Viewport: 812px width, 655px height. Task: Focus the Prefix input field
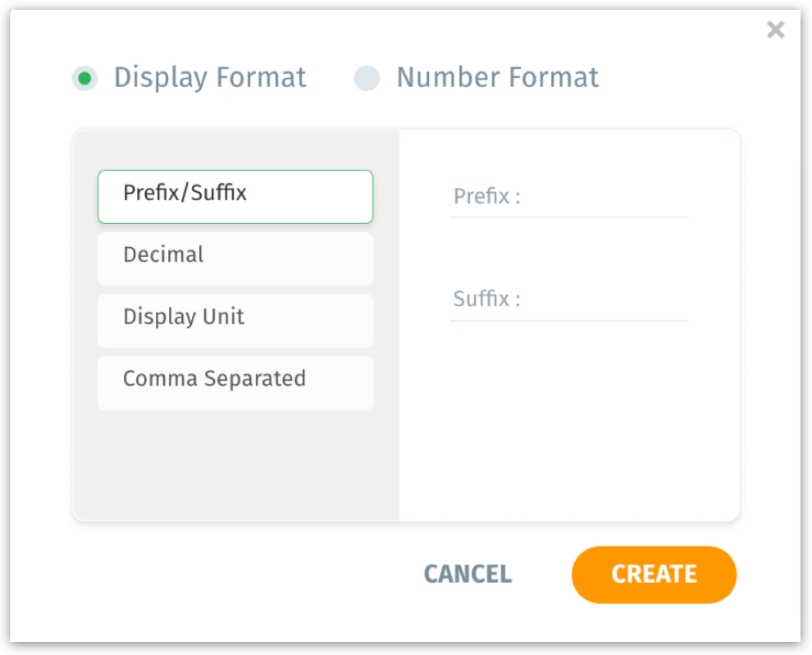click(x=604, y=198)
